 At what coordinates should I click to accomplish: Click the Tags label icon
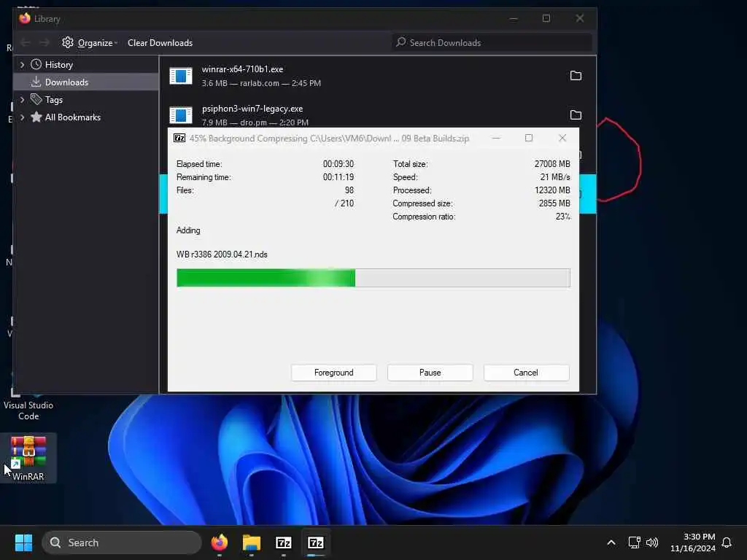coord(36,99)
